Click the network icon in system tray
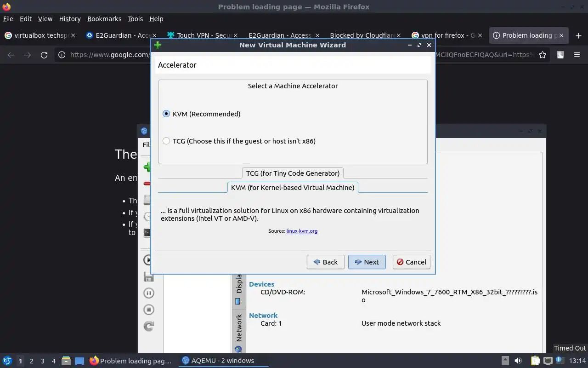Viewport: 588px width, 368px height. tap(548, 361)
